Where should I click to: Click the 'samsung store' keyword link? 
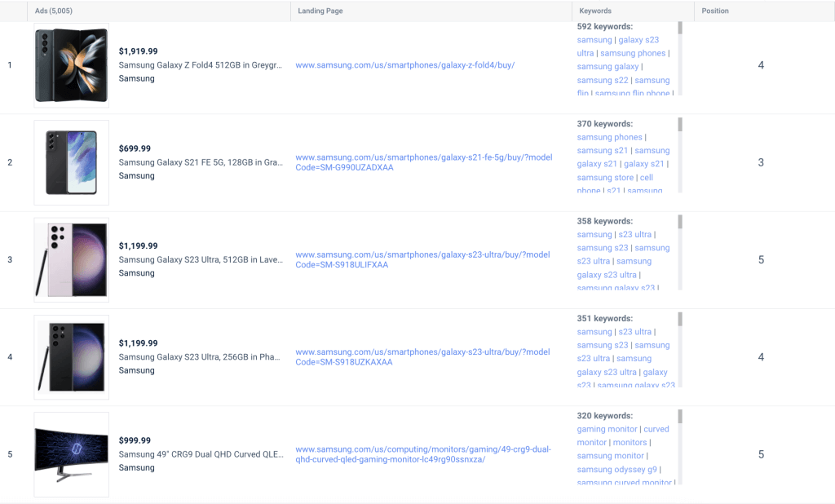click(605, 178)
